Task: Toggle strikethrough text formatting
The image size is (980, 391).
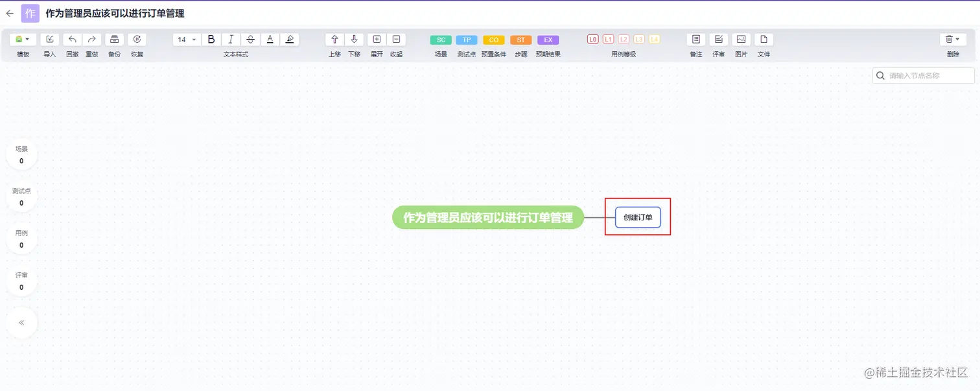Action: pyautogui.click(x=250, y=40)
